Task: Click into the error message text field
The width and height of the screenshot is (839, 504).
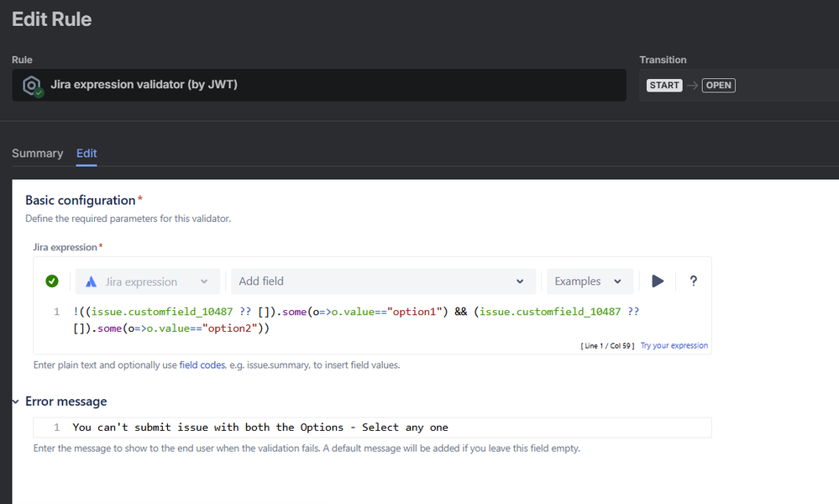Action: click(x=372, y=428)
